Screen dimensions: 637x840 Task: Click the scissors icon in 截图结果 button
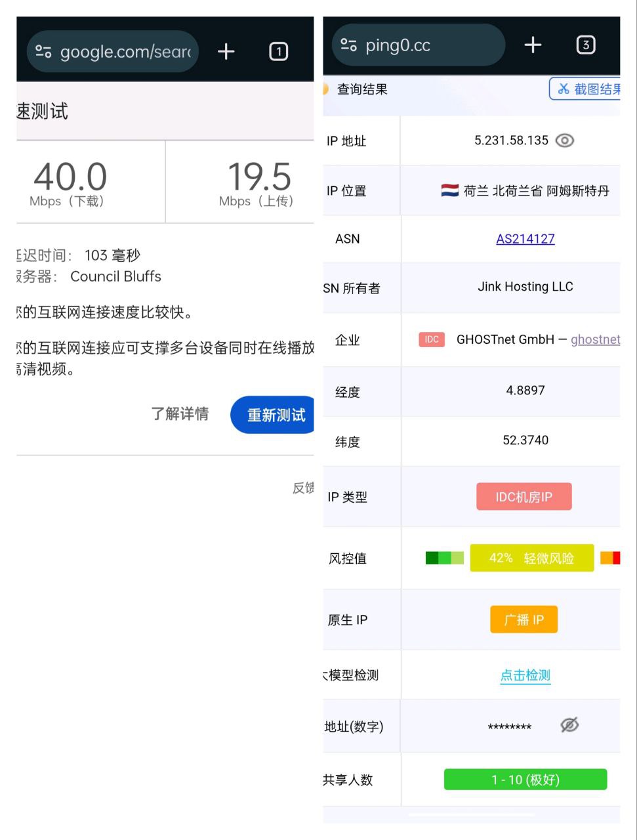coord(564,88)
